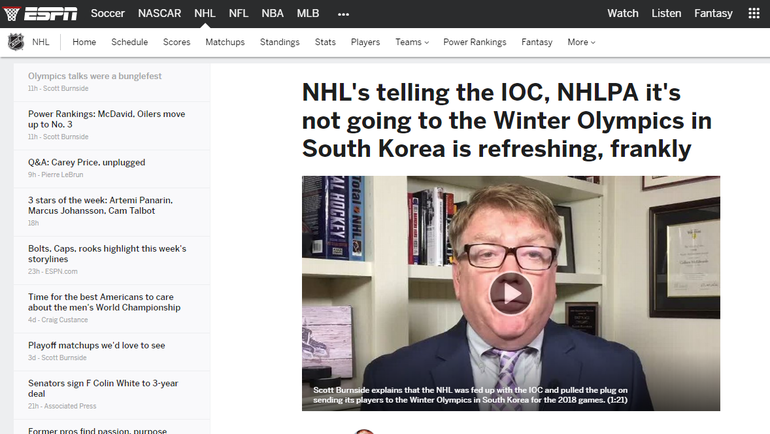Click the Watch link
Viewport: 770px width, 434px height.
click(622, 14)
